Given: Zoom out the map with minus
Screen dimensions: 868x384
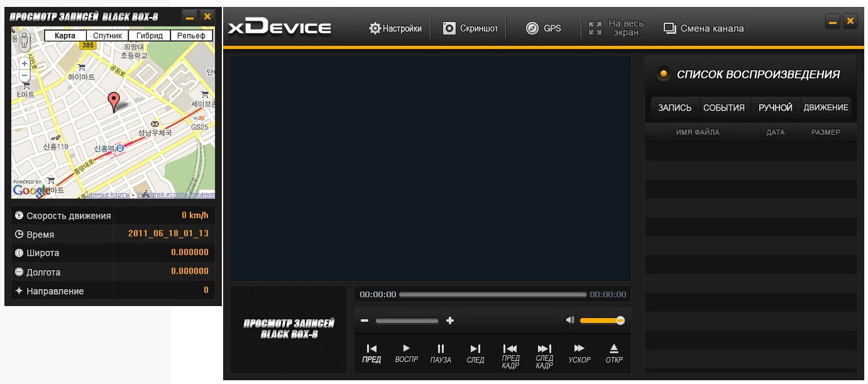Looking at the screenshot, I should 25,75.
